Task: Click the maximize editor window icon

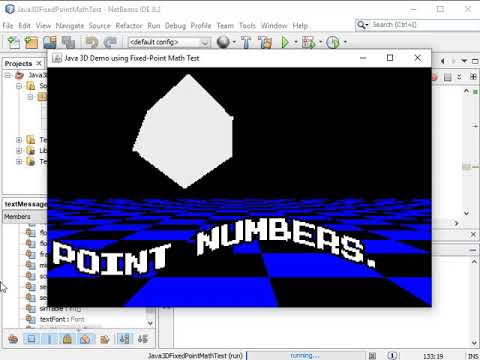Action: [x=475, y=61]
